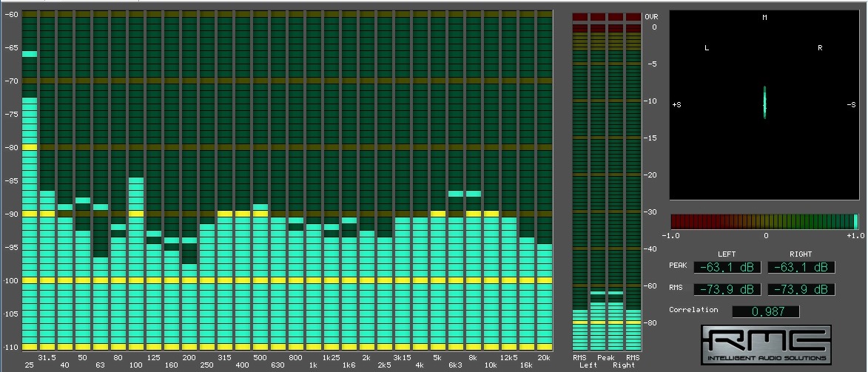868x372 pixels.
Task: Click the '-70' analyzer scale label
Action: (x=12, y=81)
